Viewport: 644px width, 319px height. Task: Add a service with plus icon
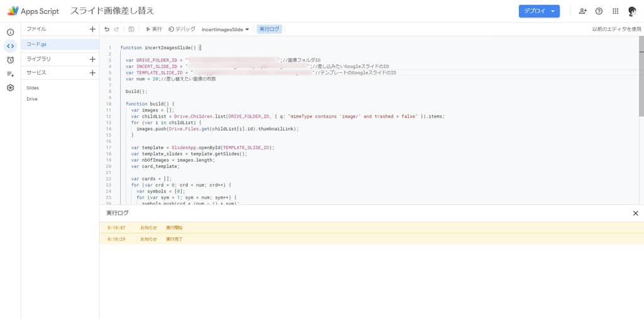pyautogui.click(x=92, y=73)
